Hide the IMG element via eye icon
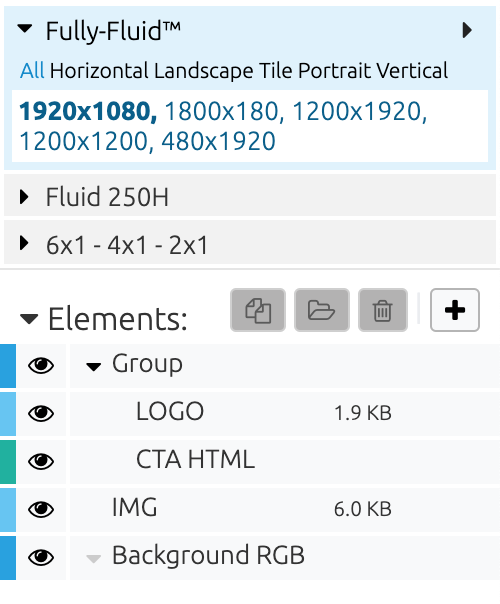Viewport: 500px width, 604px height. pos(41,509)
